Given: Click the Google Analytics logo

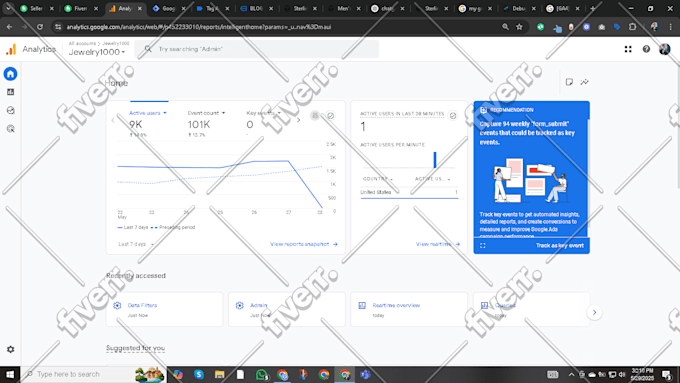Looking at the screenshot, I should point(11,49).
